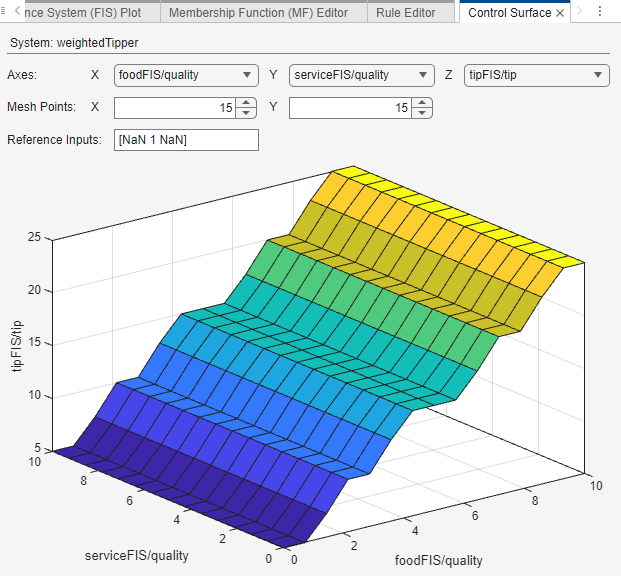
Task: Click the Reference Inputs label
Action: point(54,140)
